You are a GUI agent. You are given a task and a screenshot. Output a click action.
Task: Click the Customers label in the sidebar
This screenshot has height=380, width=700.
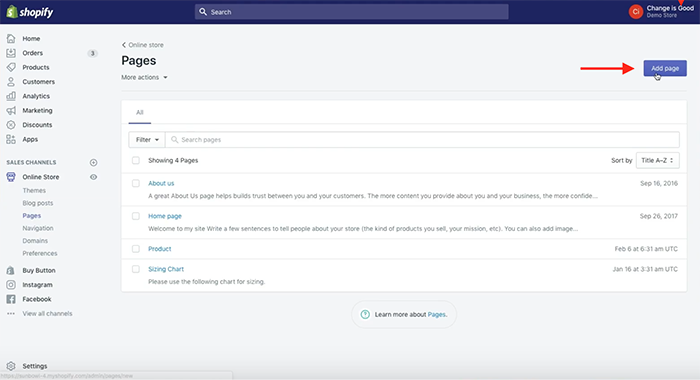[x=38, y=82]
